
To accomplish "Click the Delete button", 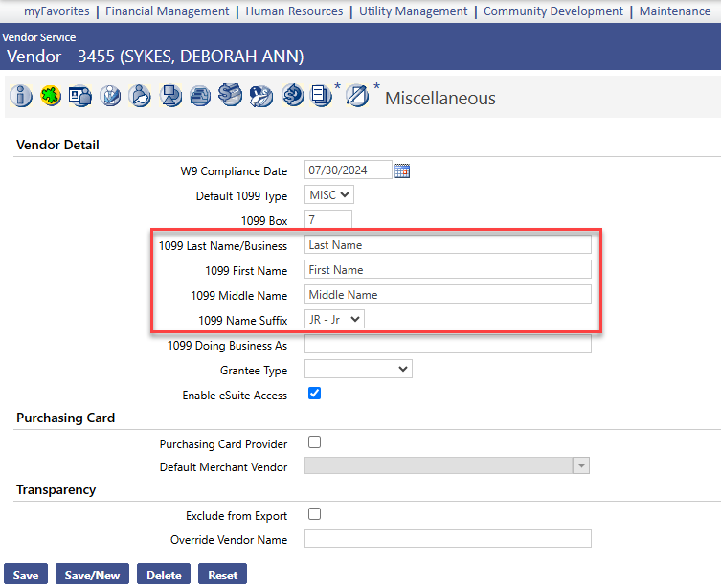I will click(164, 575).
